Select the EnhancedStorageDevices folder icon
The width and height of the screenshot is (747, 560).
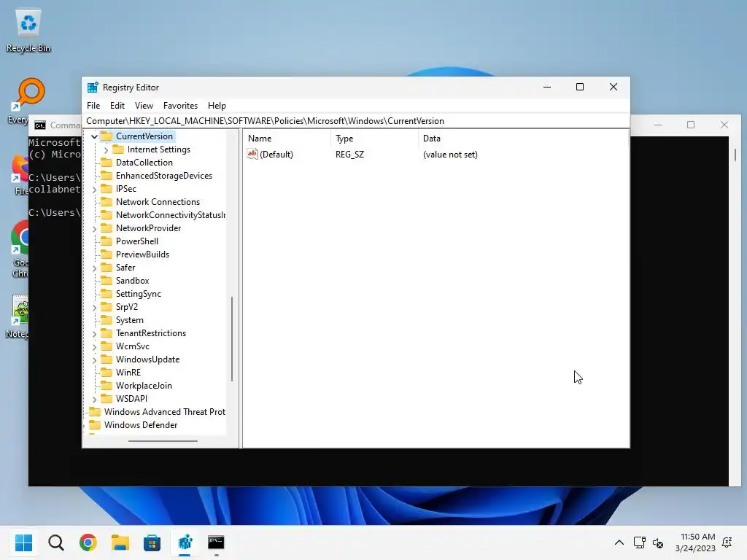[x=107, y=176]
